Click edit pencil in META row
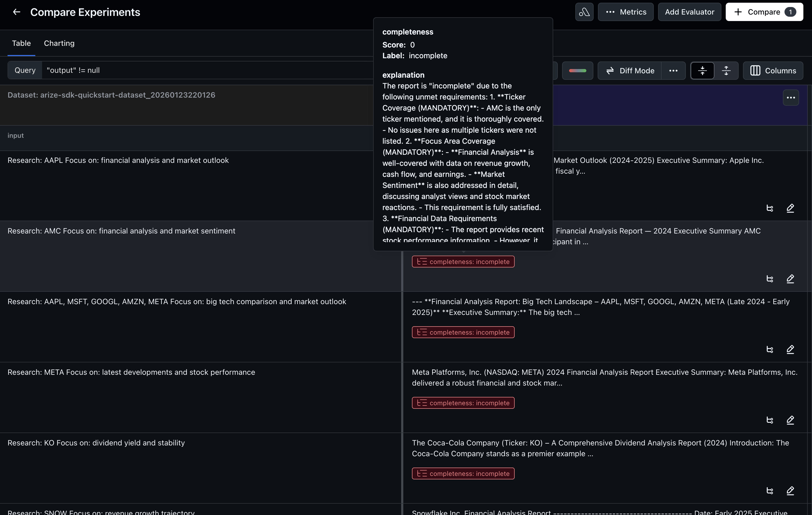 [x=790, y=420]
